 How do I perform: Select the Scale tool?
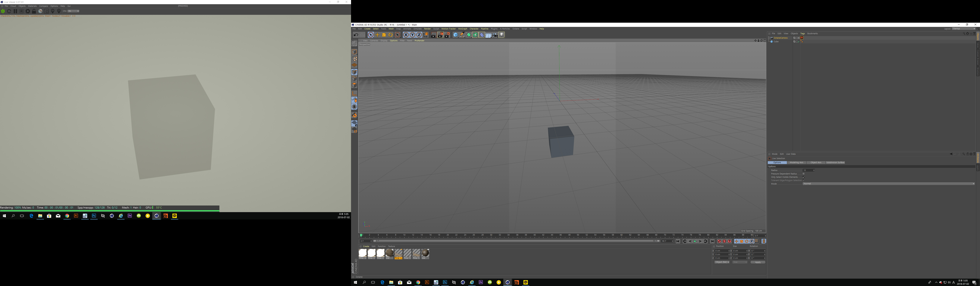point(384,35)
